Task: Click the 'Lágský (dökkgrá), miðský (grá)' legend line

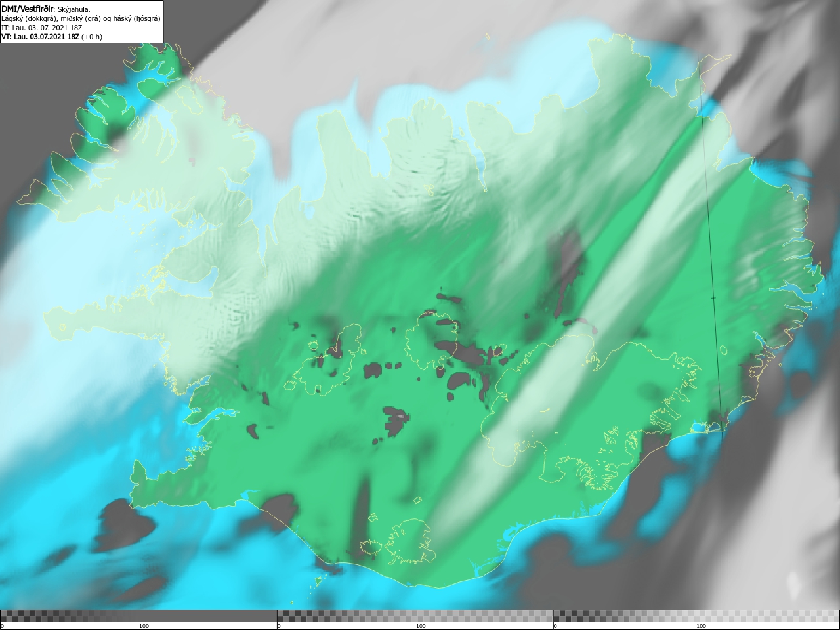Action: [81, 18]
